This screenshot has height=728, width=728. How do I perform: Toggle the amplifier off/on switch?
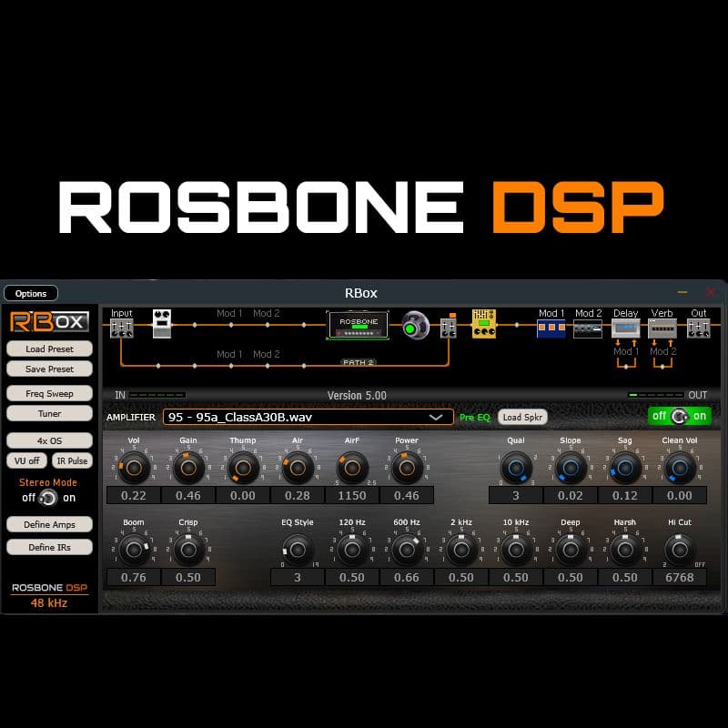coord(680,416)
